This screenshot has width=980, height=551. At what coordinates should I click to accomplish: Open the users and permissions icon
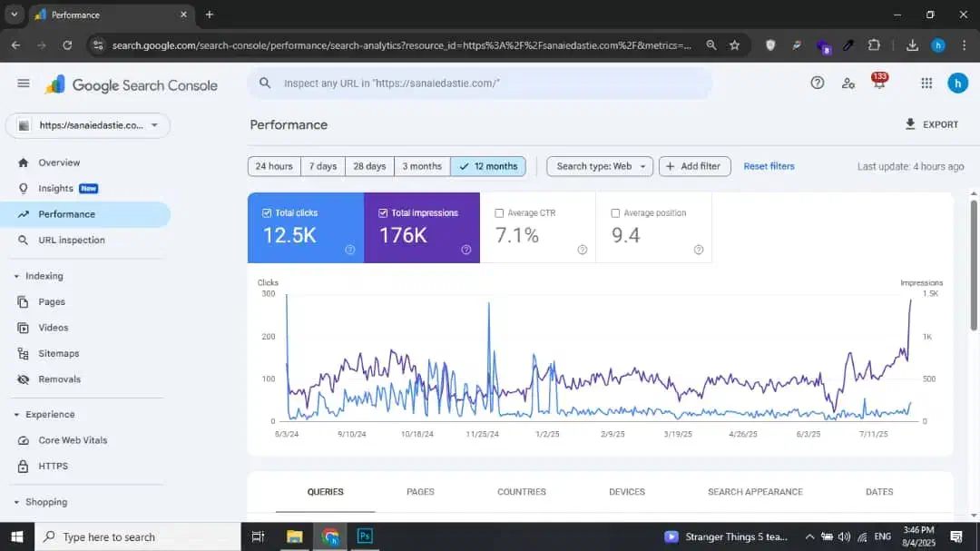[x=848, y=83]
